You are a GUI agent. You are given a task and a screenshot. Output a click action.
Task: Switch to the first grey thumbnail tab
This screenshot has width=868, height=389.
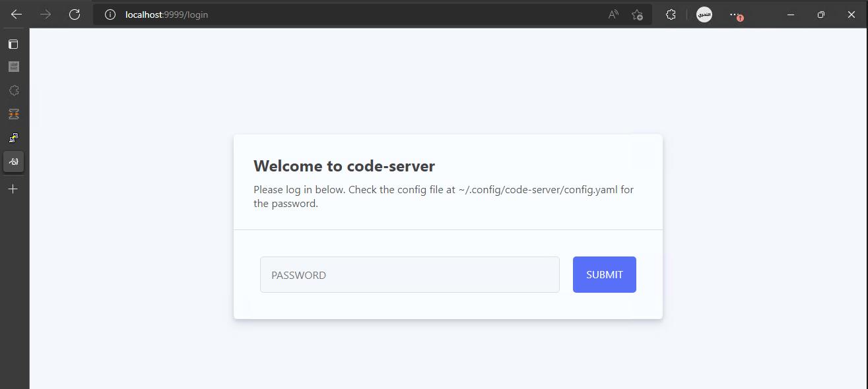13,67
